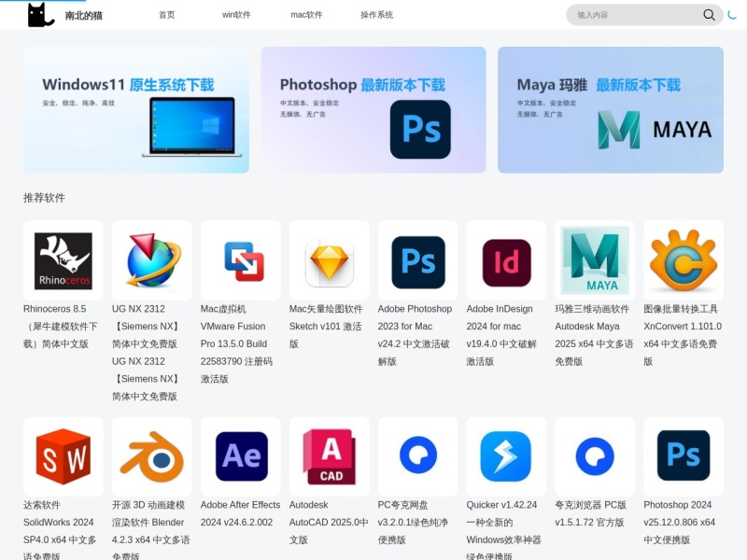This screenshot has height=560, width=747.
Task: Open Autodesk AutoCAD 2025.0中文版 title
Action: (x=329, y=522)
